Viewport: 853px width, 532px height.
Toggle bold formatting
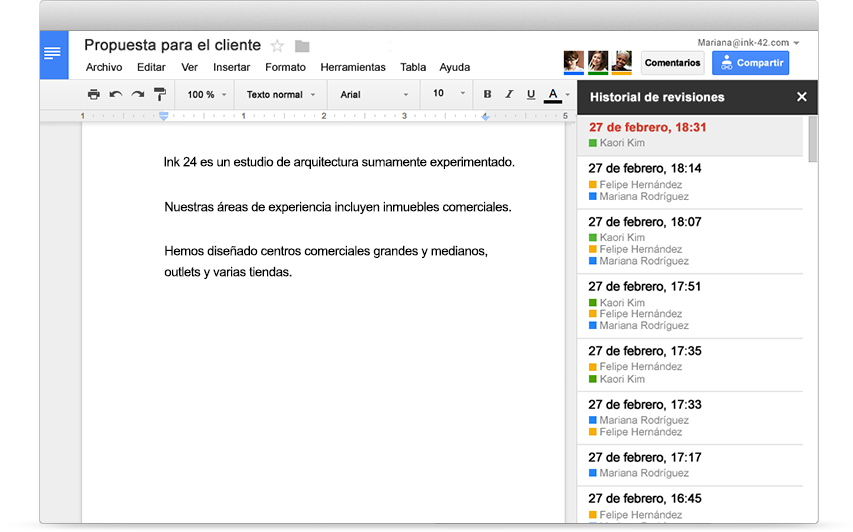pos(488,95)
